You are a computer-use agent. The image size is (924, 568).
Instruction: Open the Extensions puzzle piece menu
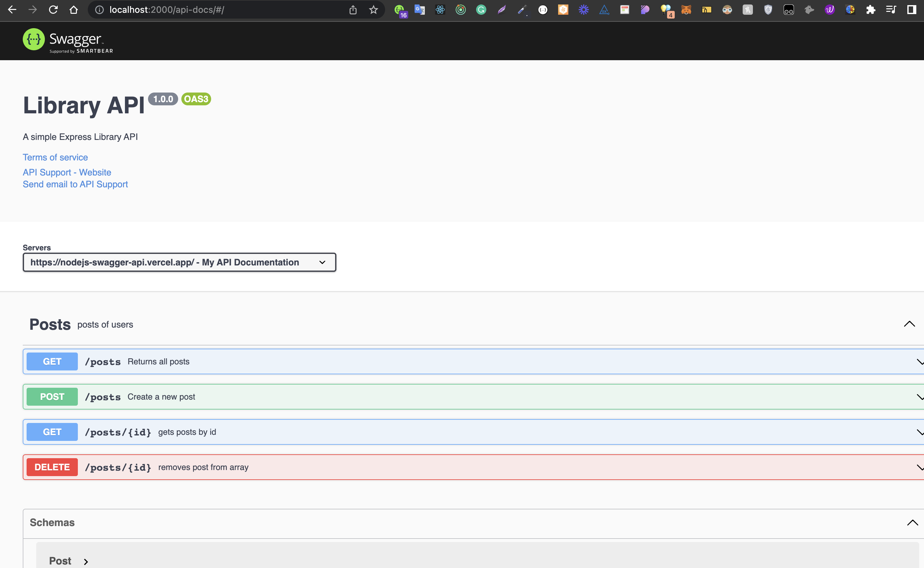(870, 10)
